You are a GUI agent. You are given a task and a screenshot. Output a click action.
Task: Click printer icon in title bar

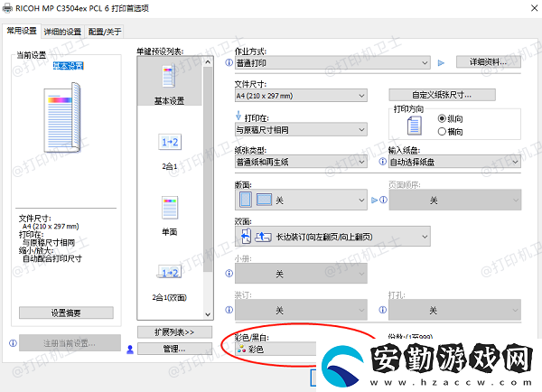pyautogui.click(x=7, y=8)
